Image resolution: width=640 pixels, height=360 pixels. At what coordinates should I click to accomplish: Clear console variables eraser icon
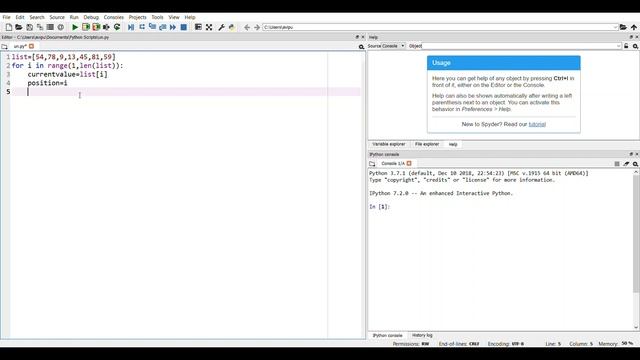(626, 164)
